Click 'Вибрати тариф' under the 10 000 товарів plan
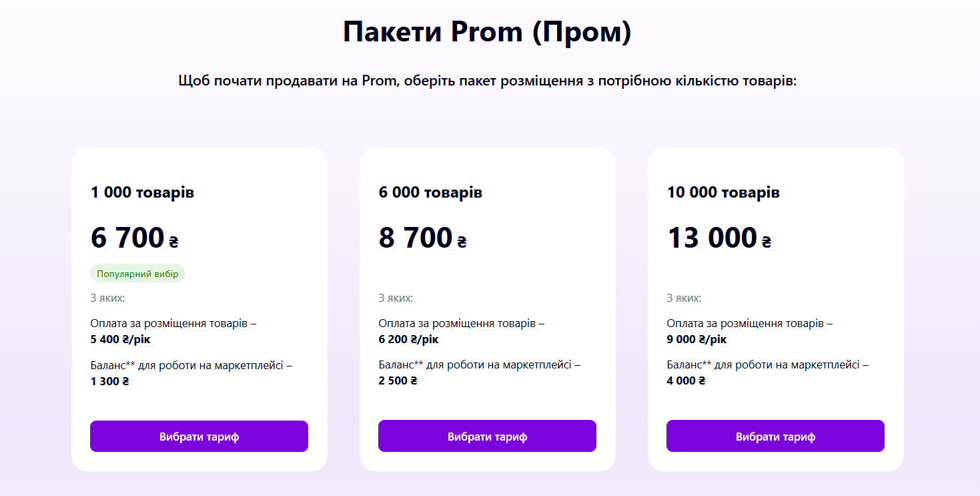Image resolution: width=980 pixels, height=496 pixels. coord(775,436)
